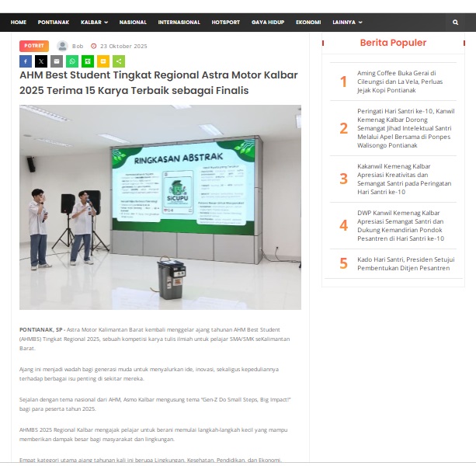Viewport: 476px width, 466px height.
Task: Click the article presentation photo
Action: point(160,207)
